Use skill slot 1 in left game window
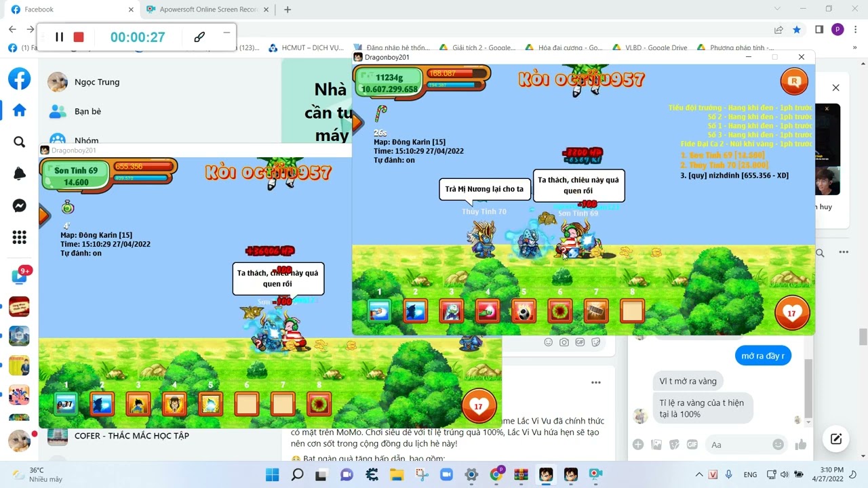 66,405
